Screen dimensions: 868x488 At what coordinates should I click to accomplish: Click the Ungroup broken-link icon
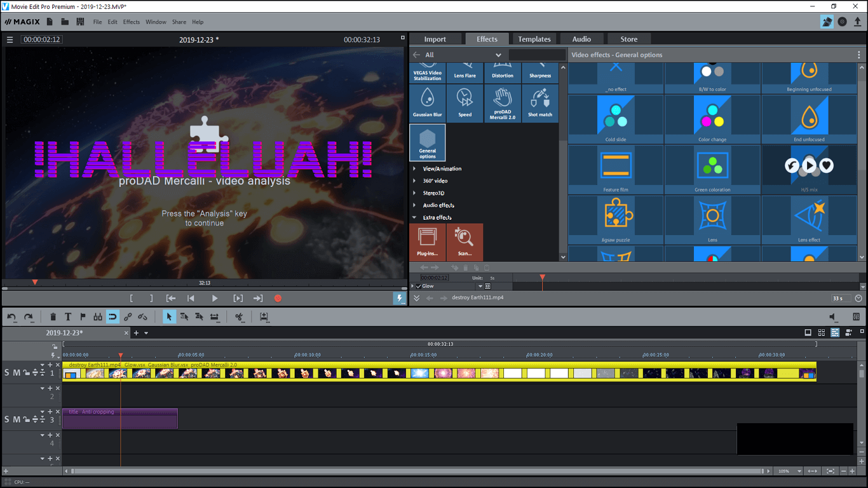tap(143, 316)
